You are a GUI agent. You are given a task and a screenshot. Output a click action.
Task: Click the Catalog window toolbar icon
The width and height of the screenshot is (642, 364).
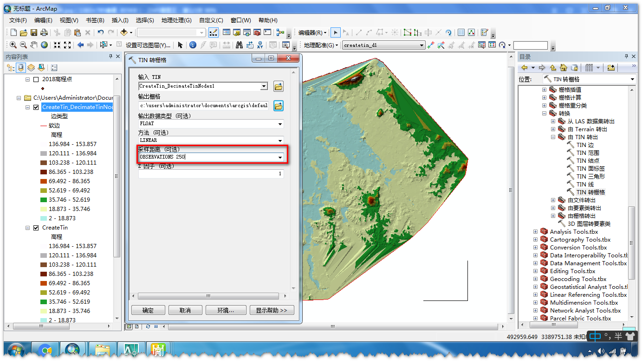click(237, 32)
